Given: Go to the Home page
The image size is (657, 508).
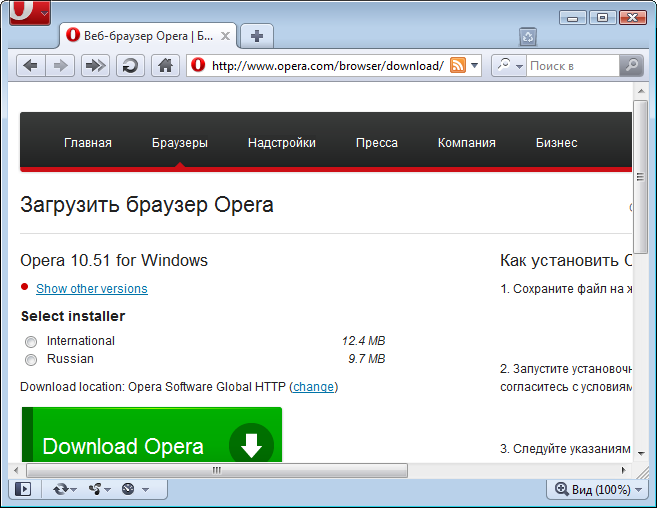Looking at the screenshot, I should (x=165, y=65).
